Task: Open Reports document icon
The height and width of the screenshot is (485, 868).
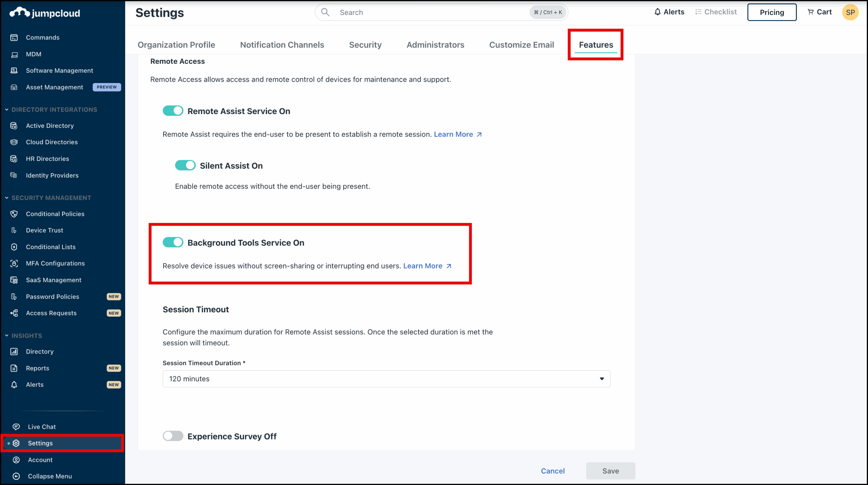Action: click(14, 368)
